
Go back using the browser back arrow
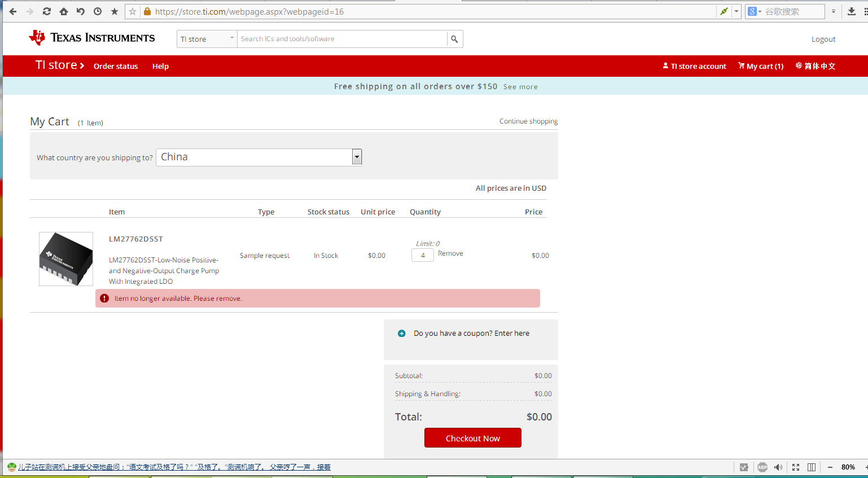(x=13, y=11)
